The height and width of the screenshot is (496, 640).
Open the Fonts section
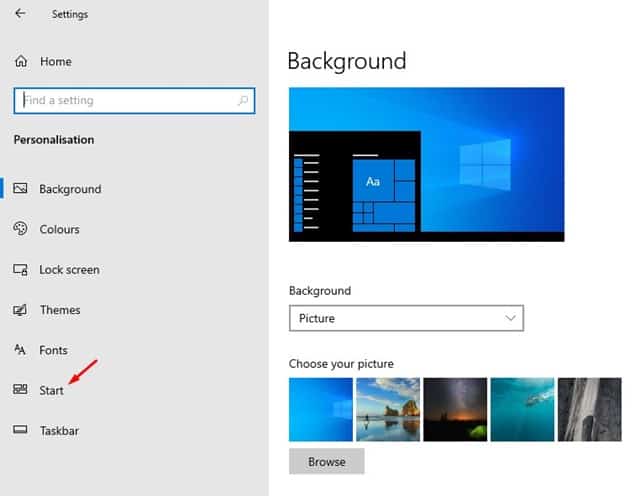point(53,350)
